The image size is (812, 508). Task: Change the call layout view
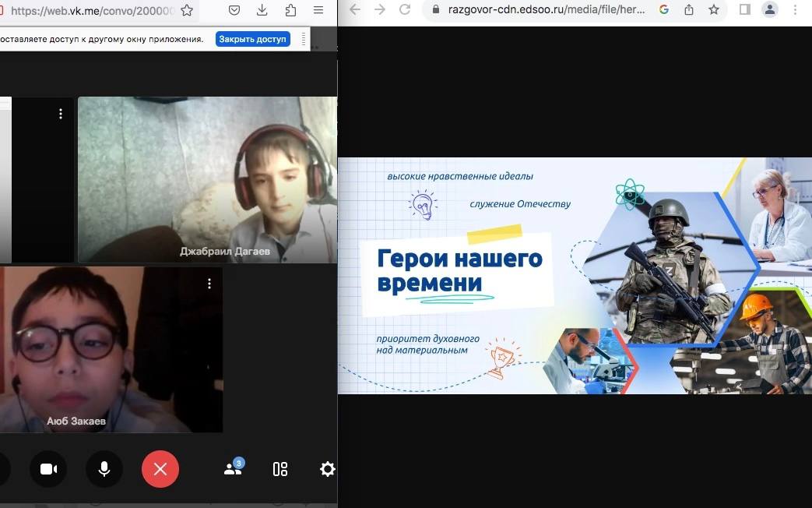pos(280,469)
